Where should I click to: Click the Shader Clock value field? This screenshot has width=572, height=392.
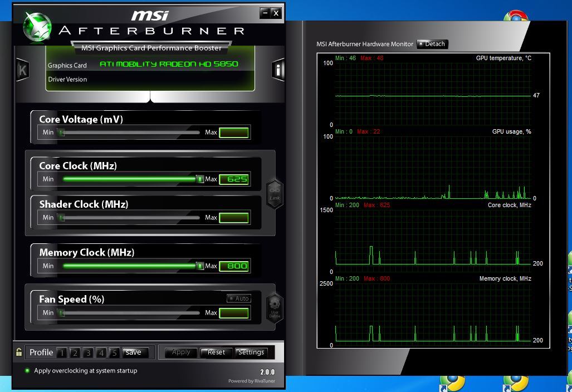234,218
